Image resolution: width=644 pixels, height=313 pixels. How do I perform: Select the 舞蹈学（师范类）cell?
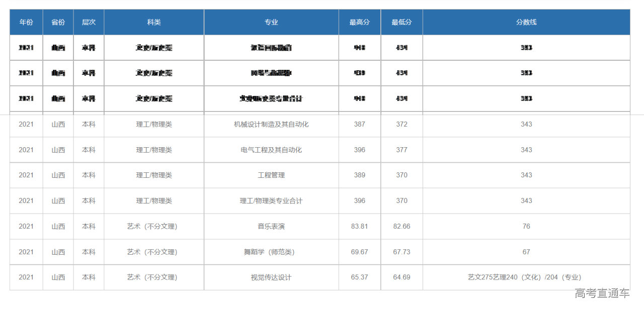pyautogui.click(x=271, y=252)
